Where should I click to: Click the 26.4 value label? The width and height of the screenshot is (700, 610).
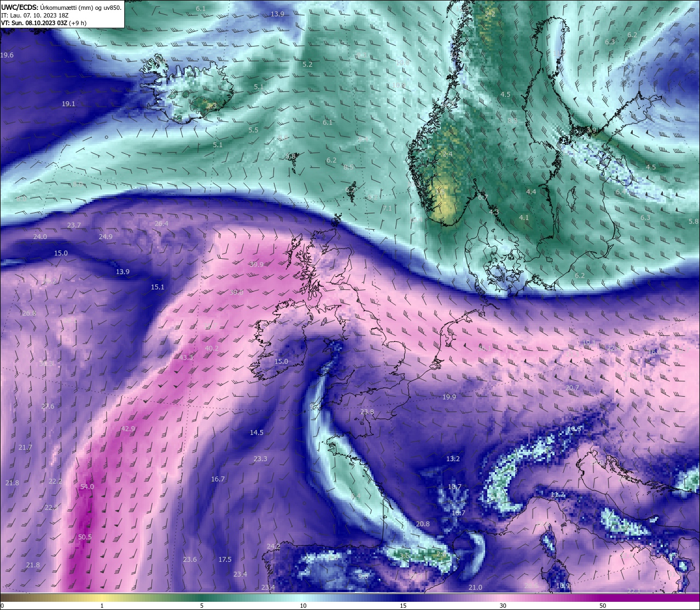[161, 224]
